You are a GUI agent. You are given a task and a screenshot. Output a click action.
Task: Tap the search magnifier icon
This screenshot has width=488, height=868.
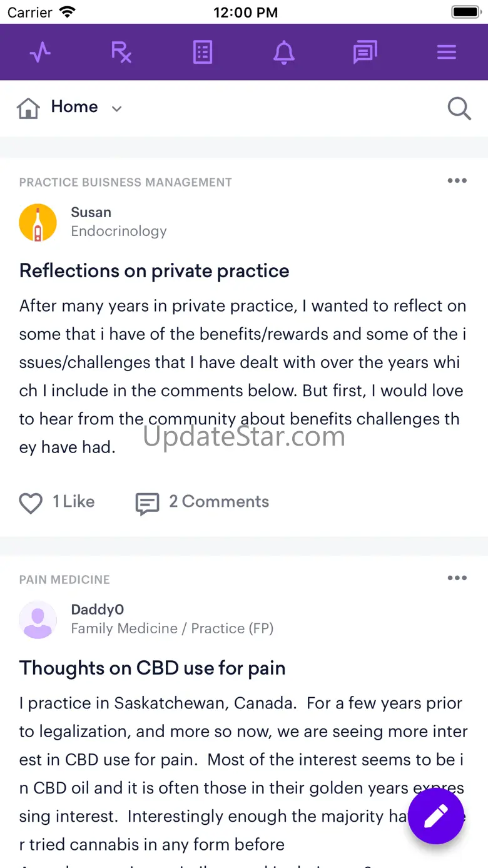pos(459,108)
